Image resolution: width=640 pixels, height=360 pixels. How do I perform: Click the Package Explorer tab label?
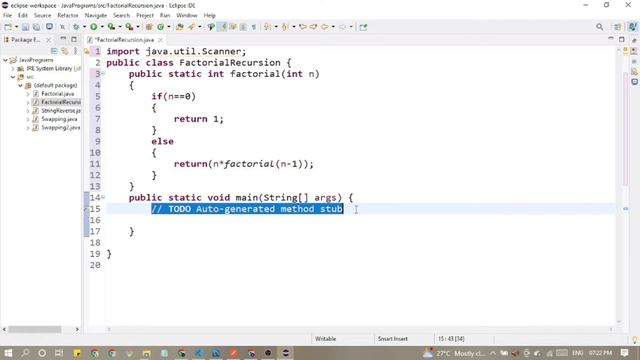click(25, 40)
